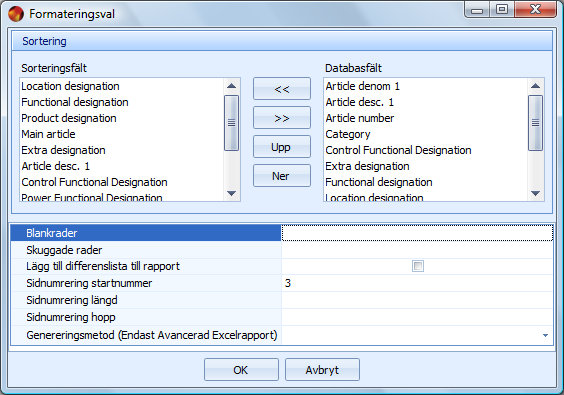Image resolution: width=564 pixels, height=395 pixels.
Task: Click Databasfält scrollbar up arrow
Action: [x=535, y=86]
